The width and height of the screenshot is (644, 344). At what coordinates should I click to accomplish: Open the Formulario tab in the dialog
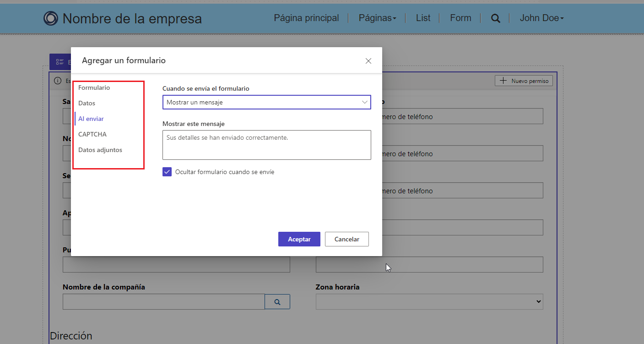coord(94,87)
